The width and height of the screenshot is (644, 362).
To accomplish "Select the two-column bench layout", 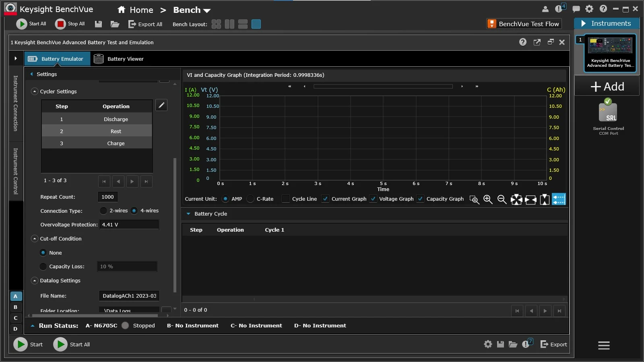I will (229, 24).
